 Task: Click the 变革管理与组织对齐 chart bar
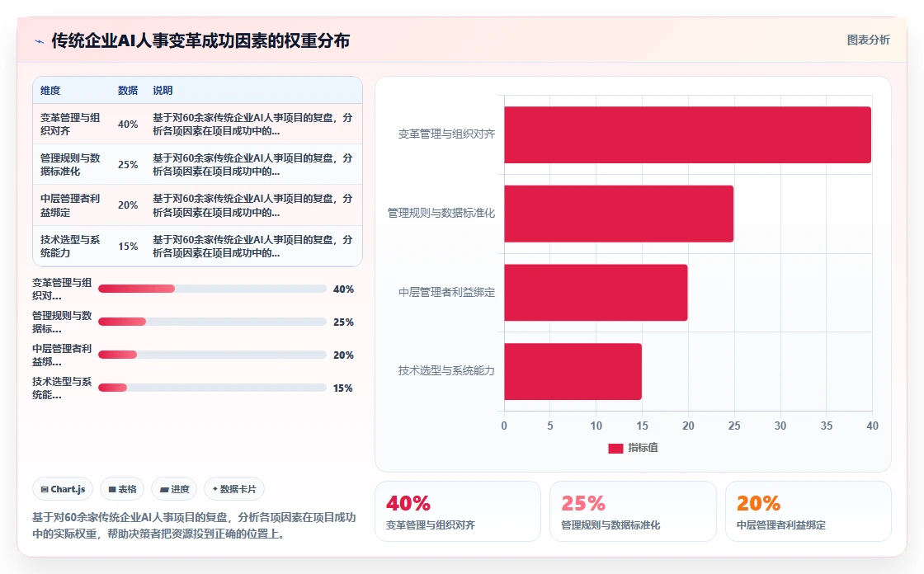687,135
